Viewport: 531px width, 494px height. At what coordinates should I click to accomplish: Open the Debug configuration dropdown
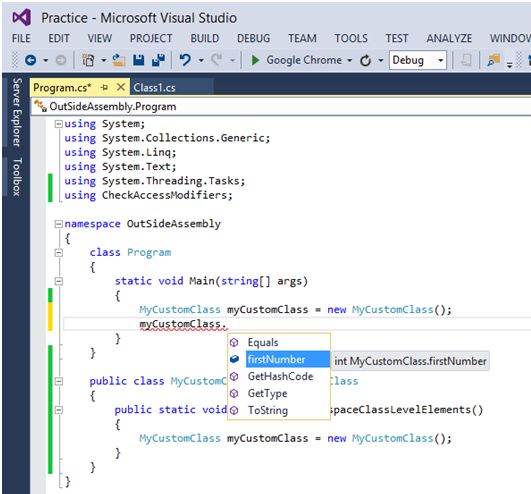pyautogui.click(x=441, y=60)
